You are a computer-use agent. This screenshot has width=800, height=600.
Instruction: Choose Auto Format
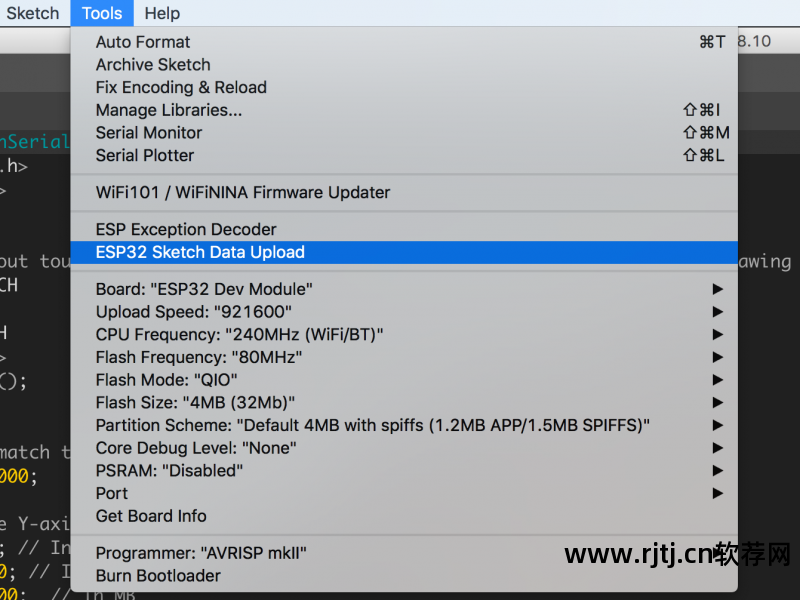pyautogui.click(x=404, y=42)
